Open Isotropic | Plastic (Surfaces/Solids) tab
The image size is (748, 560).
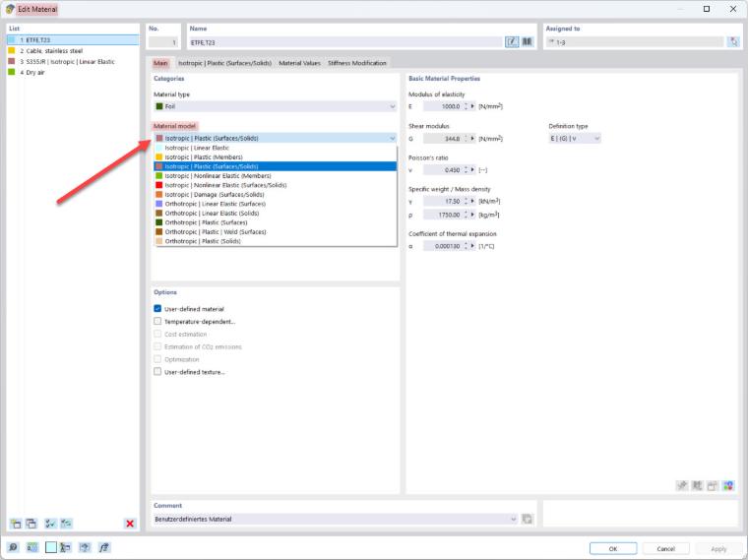coord(224,63)
